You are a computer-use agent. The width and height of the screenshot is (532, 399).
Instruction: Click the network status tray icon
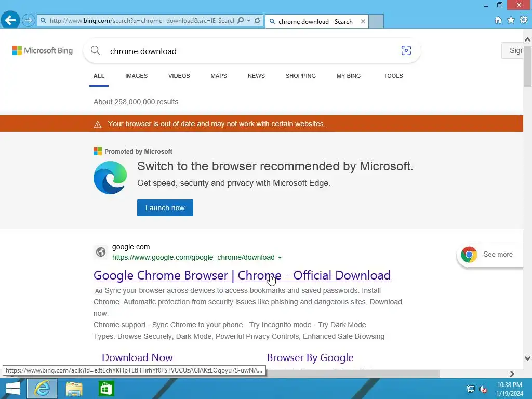tap(471, 389)
